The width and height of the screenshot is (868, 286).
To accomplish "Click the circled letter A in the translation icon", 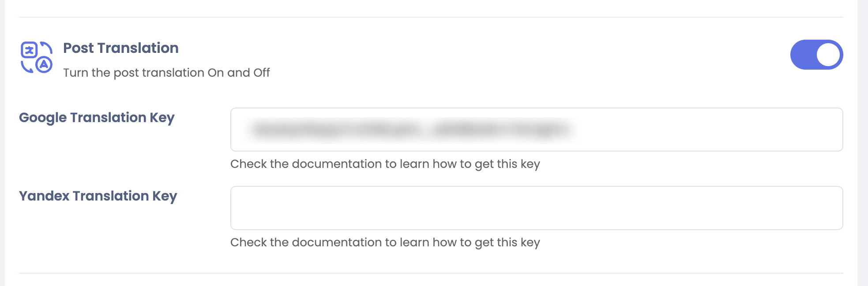I will point(44,65).
